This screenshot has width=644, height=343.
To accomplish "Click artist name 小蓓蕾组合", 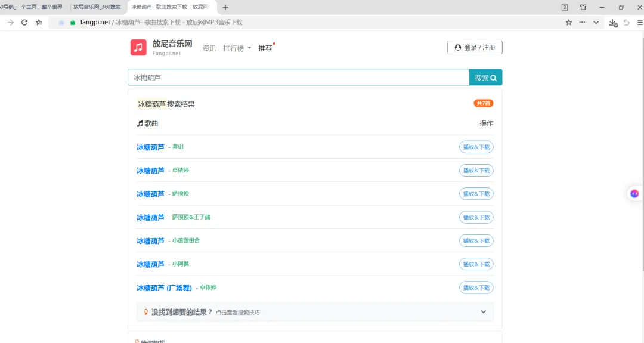I will pyautogui.click(x=186, y=241).
